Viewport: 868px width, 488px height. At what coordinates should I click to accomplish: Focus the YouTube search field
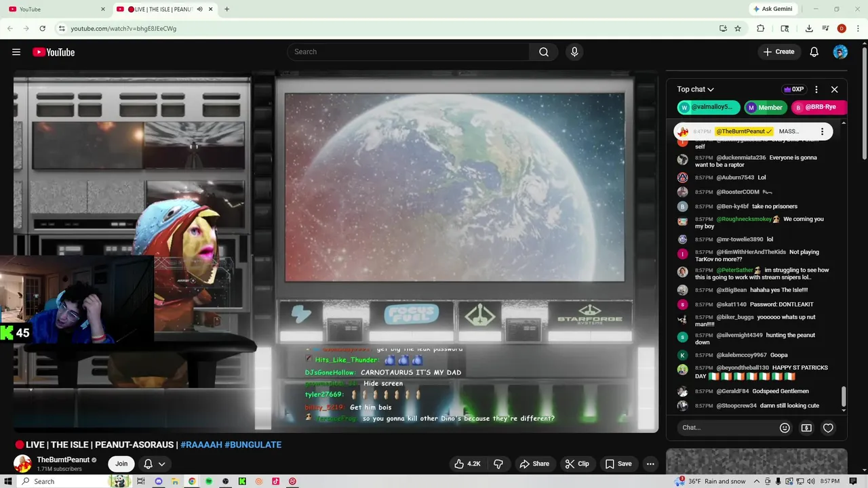(x=408, y=52)
